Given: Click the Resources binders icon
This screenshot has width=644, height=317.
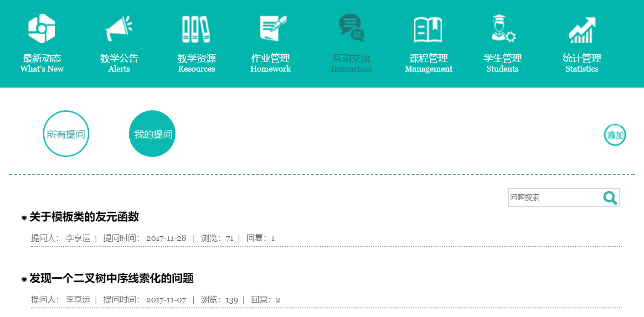Looking at the screenshot, I should tap(196, 29).
